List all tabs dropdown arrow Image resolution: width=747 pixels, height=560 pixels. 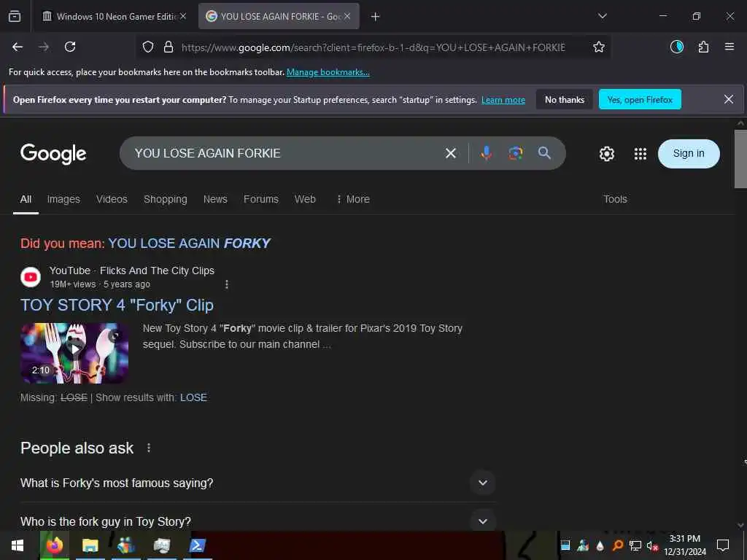(x=602, y=16)
